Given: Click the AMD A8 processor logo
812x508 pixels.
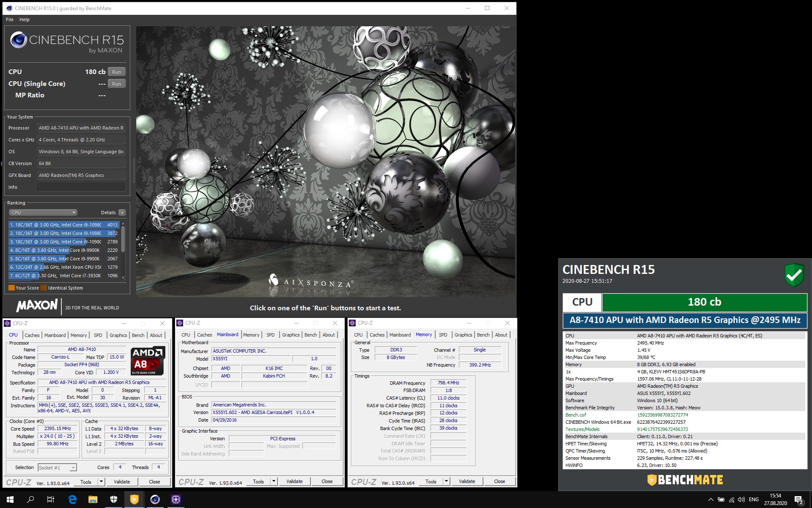Looking at the screenshot, I should [148, 361].
